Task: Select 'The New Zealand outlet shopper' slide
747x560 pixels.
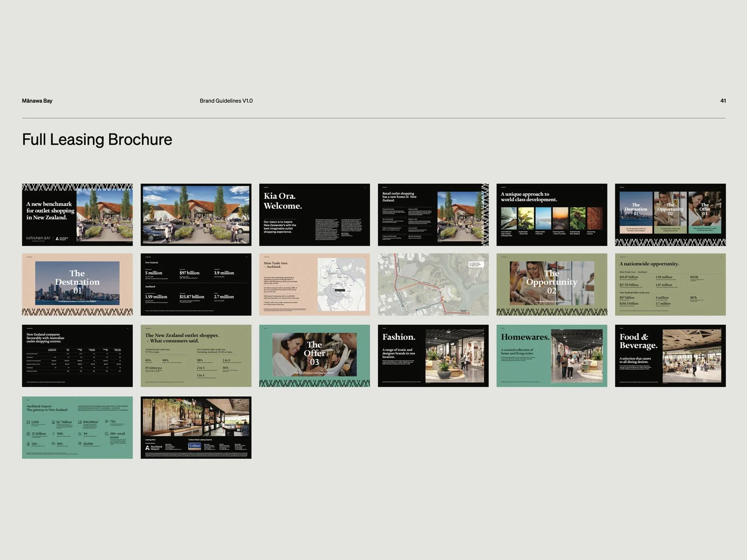Action: point(196,356)
